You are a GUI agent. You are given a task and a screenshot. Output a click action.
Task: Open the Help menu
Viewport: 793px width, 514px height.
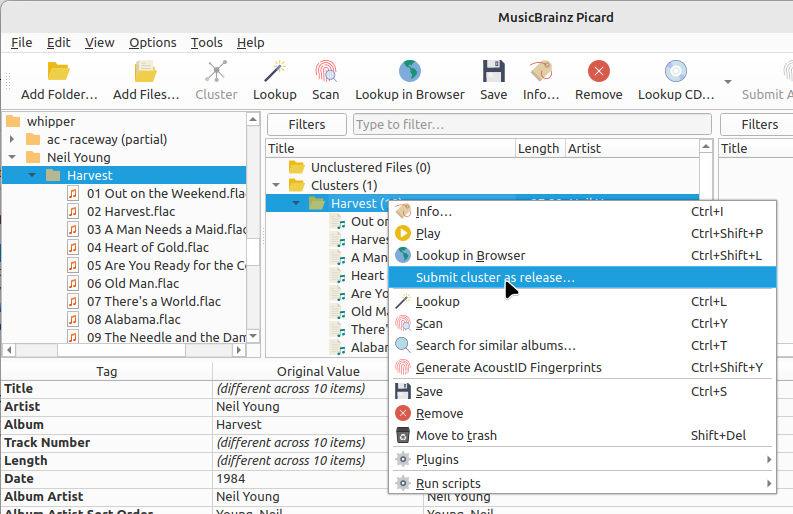click(250, 42)
